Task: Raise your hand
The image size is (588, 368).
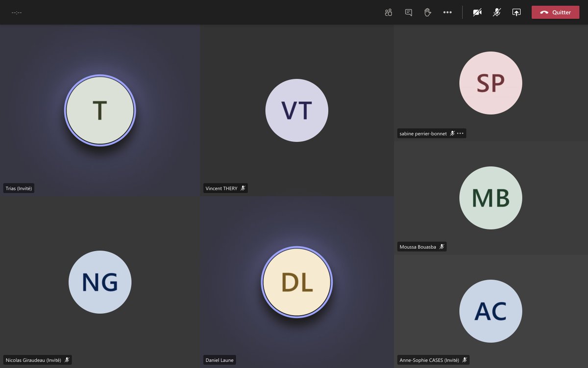Action: [428, 12]
